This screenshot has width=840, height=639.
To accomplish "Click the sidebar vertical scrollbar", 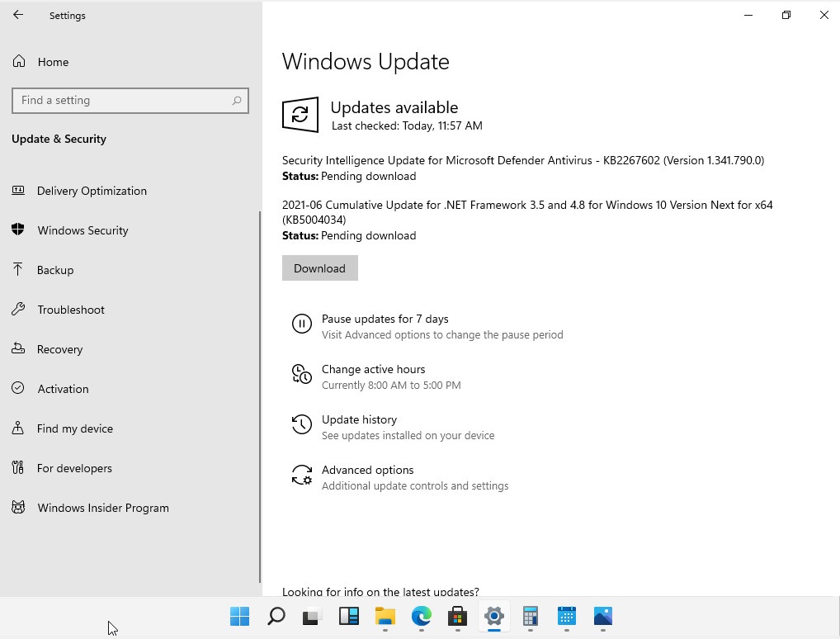I will 260,397.
